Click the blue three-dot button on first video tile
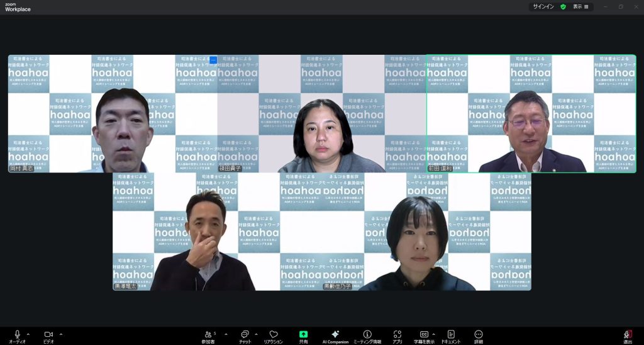The width and height of the screenshot is (644, 345). coord(213,60)
